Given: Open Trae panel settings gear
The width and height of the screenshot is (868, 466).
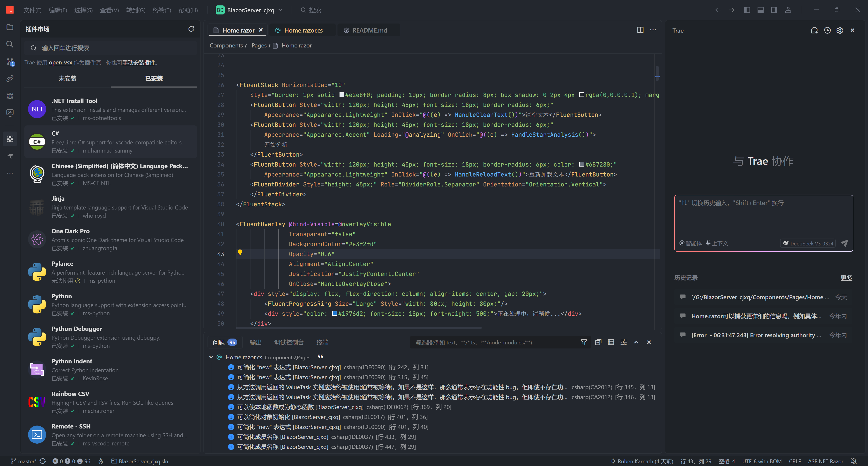Looking at the screenshot, I should pos(840,30).
